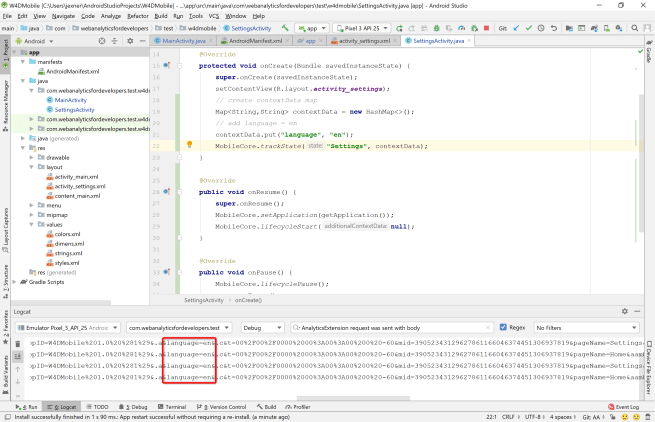Open the No Filters dropdown
The width and height of the screenshot is (655, 422).
click(x=586, y=327)
